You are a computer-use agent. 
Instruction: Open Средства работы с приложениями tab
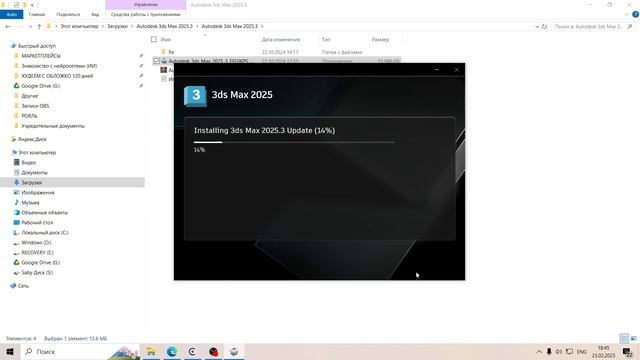point(146,14)
